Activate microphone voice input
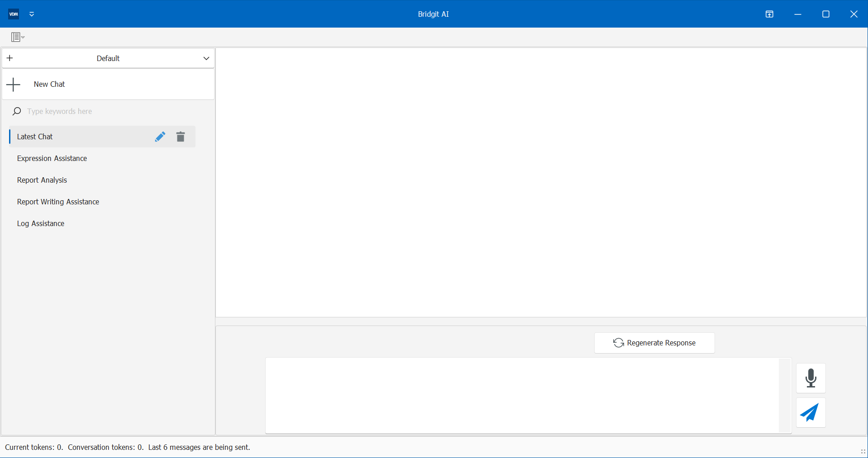The image size is (868, 458). [x=811, y=378]
